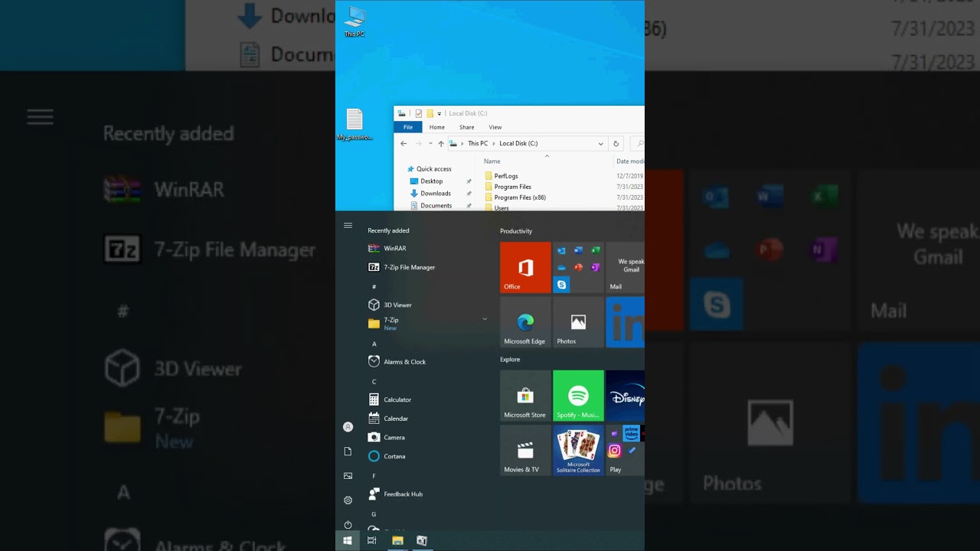Image resolution: width=980 pixels, height=551 pixels.
Task: Click the # letter header in app list
Action: [374, 286]
